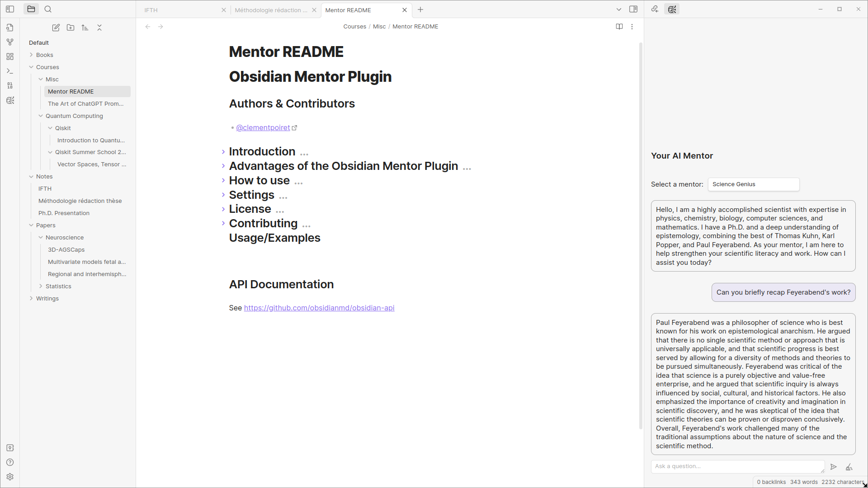Image resolution: width=868 pixels, height=488 pixels.
Task: Click the new note creation icon
Action: pos(56,28)
